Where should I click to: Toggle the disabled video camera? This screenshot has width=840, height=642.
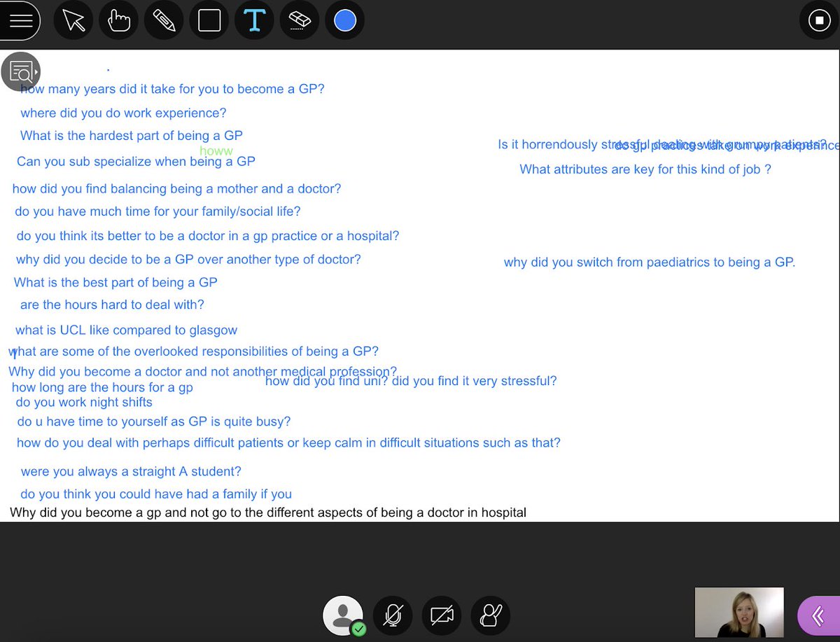(x=442, y=616)
